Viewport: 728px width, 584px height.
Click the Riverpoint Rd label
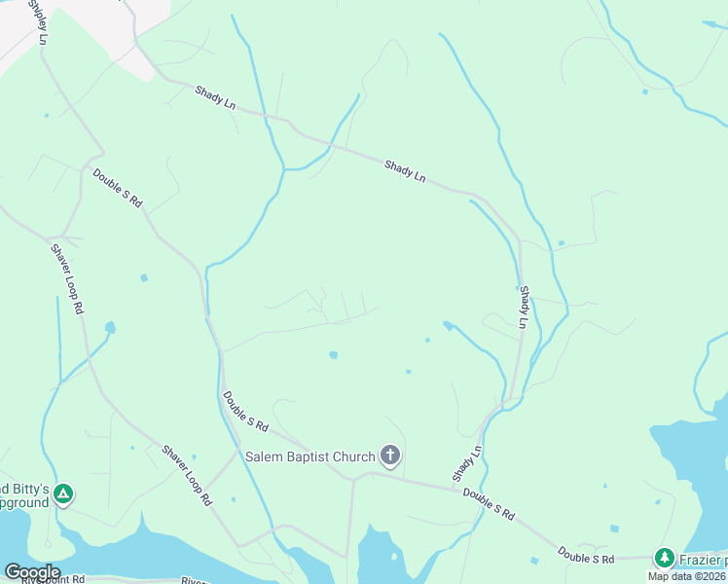click(54, 579)
